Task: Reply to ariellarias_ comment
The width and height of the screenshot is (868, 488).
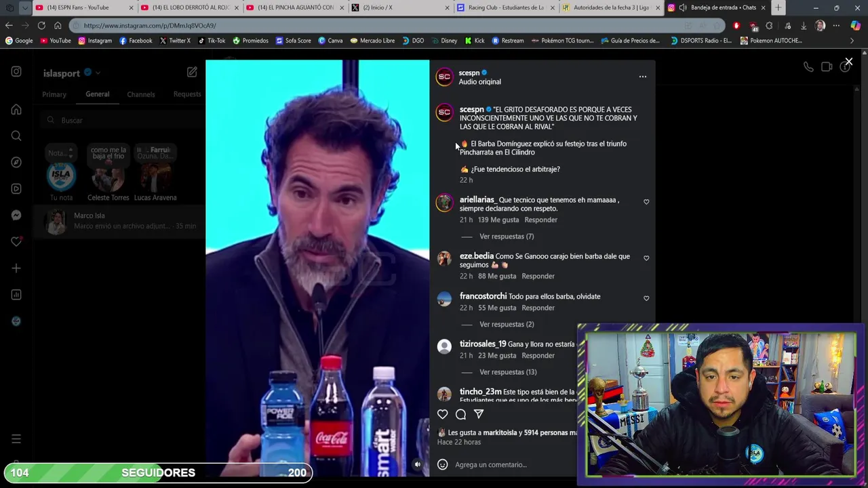Action: [x=540, y=220]
